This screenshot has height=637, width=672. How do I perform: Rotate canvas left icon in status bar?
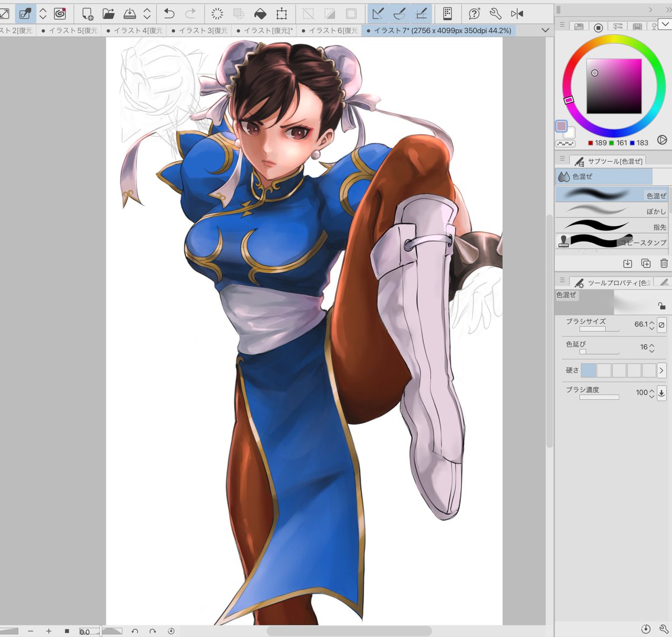click(x=135, y=631)
